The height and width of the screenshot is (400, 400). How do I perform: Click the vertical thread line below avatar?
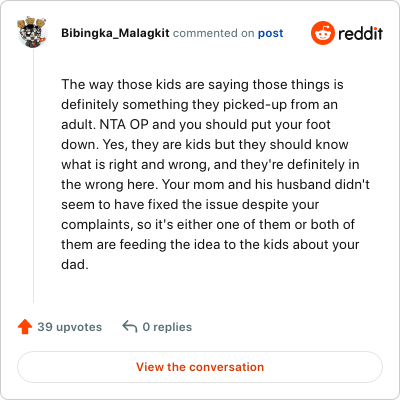coord(33,176)
